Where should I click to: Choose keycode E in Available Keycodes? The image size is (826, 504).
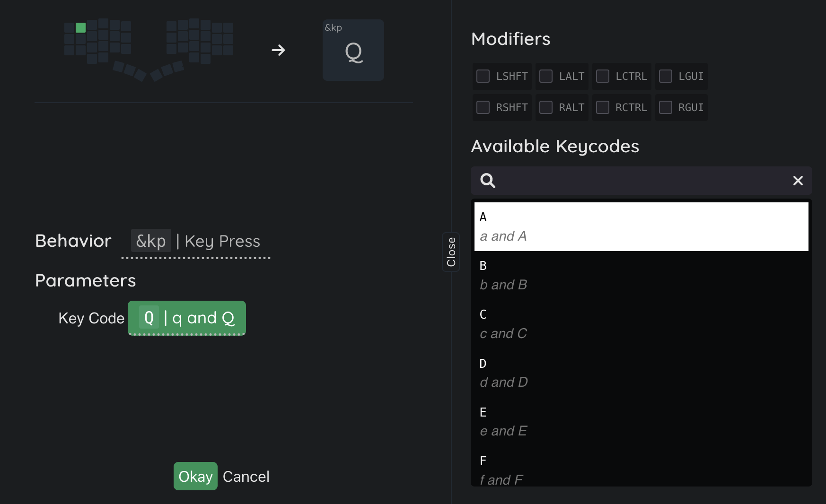641,421
